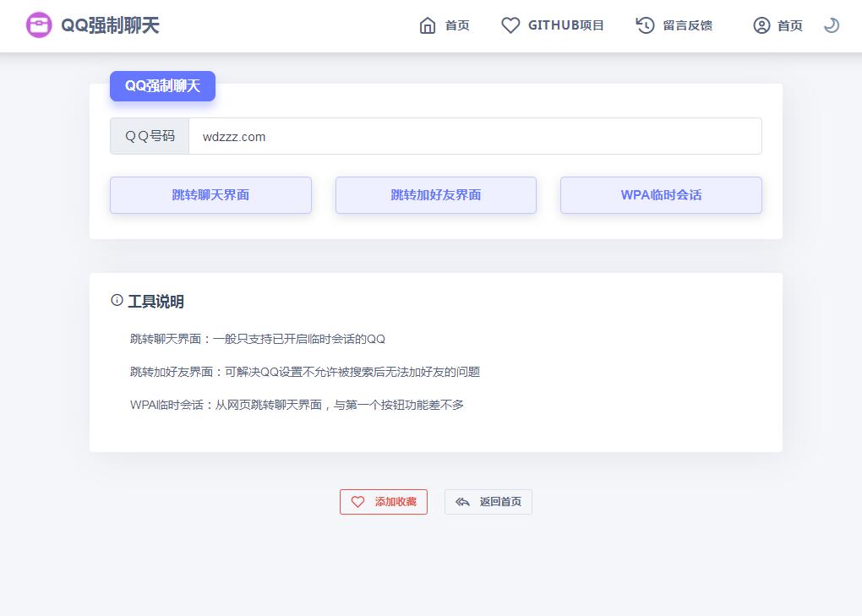The width and height of the screenshot is (862, 616).
Task: Click the back arrow icon in 返回首页 button
Action: (x=462, y=501)
